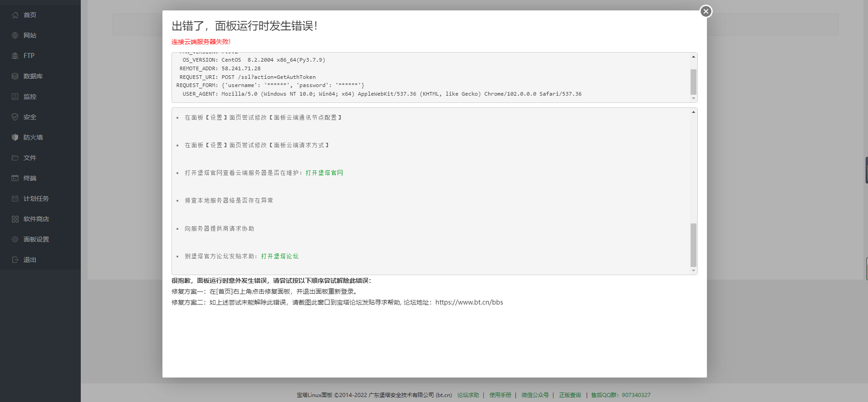Click the calendar icon beside 计划任务
This screenshot has width=868, height=402.
coord(15,199)
